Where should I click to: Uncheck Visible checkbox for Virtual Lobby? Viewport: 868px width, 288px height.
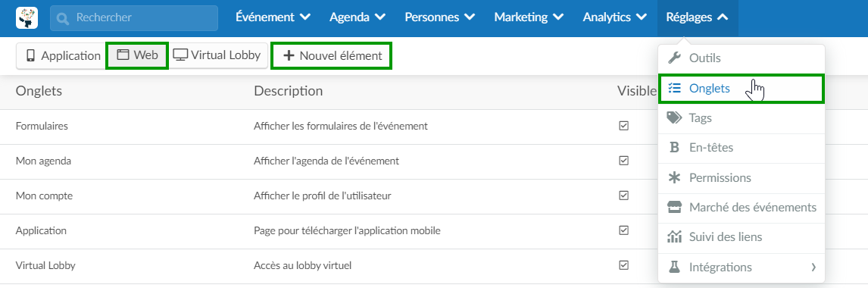click(624, 265)
